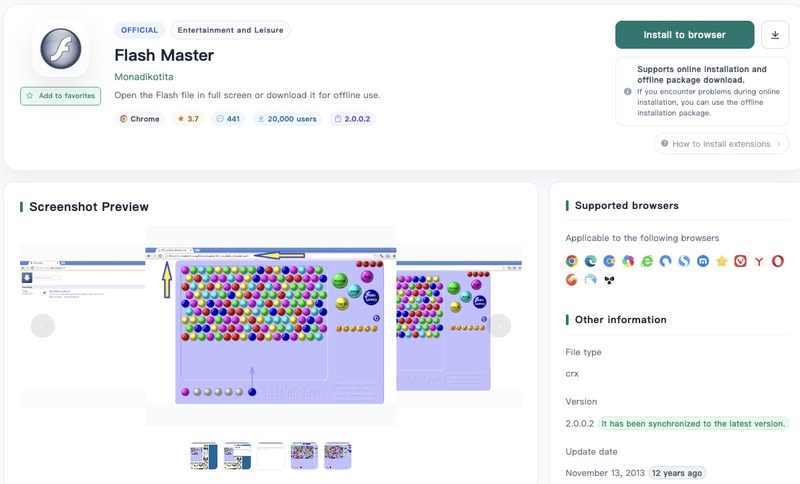This screenshot has height=484, width=800.
Task: Click the Install to browser button
Action: (684, 35)
